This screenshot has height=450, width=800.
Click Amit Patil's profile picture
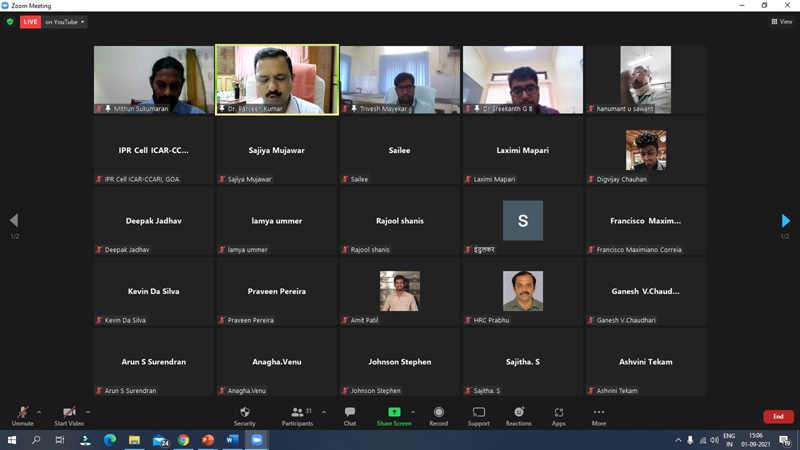pyautogui.click(x=400, y=291)
